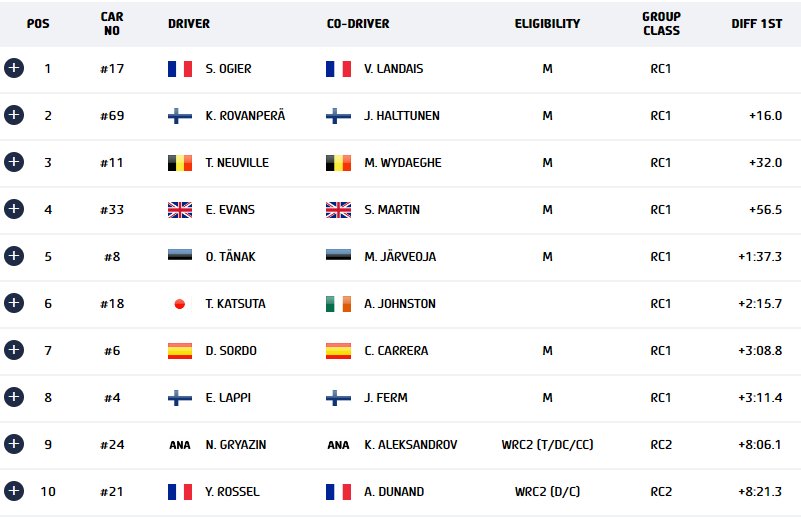Click co-driver A. Dunand's name

tap(394, 492)
